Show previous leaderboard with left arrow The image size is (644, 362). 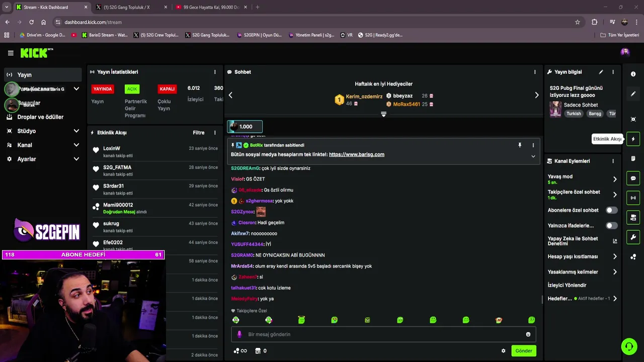click(x=230, y=95)
